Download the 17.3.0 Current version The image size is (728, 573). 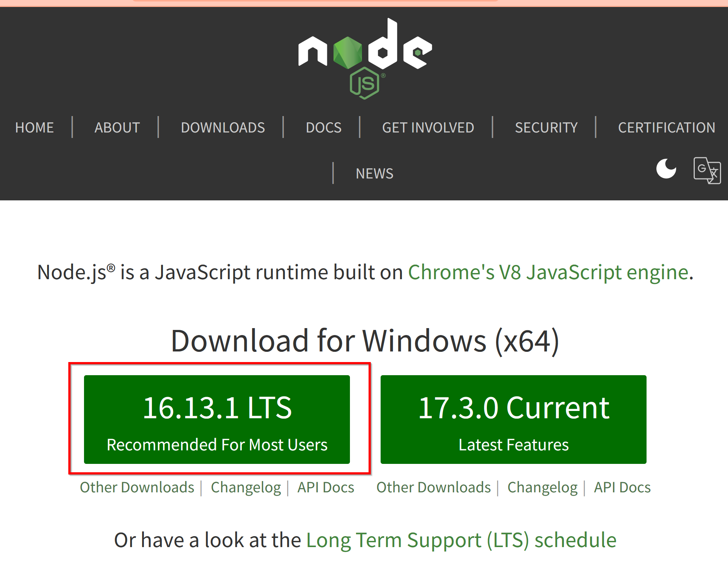(x=514, y=419)
